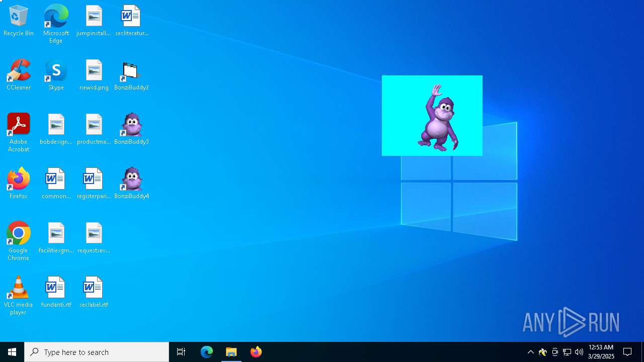Select the CCleaner desktop shortcut

click(19, 75)
